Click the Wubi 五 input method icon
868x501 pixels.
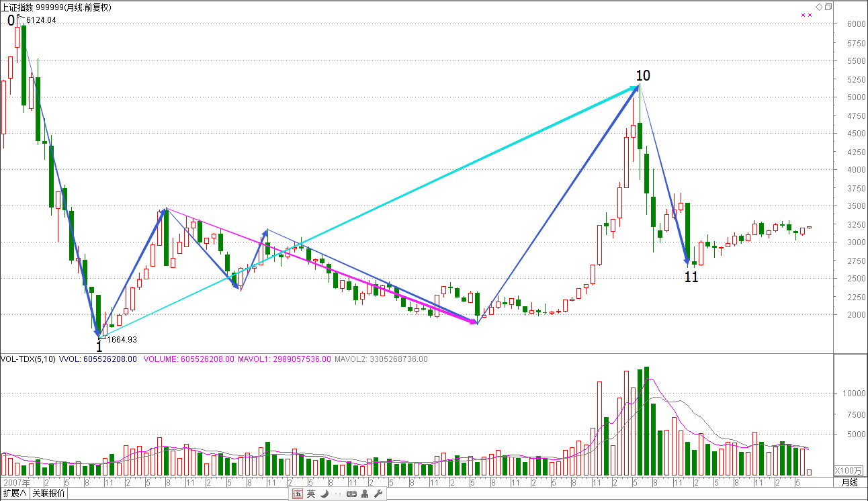pyautogui.click(x=298, y=494)
